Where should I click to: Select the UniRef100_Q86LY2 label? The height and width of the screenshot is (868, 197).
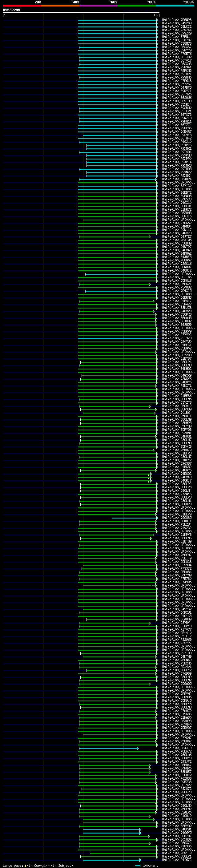coord(177,670)
